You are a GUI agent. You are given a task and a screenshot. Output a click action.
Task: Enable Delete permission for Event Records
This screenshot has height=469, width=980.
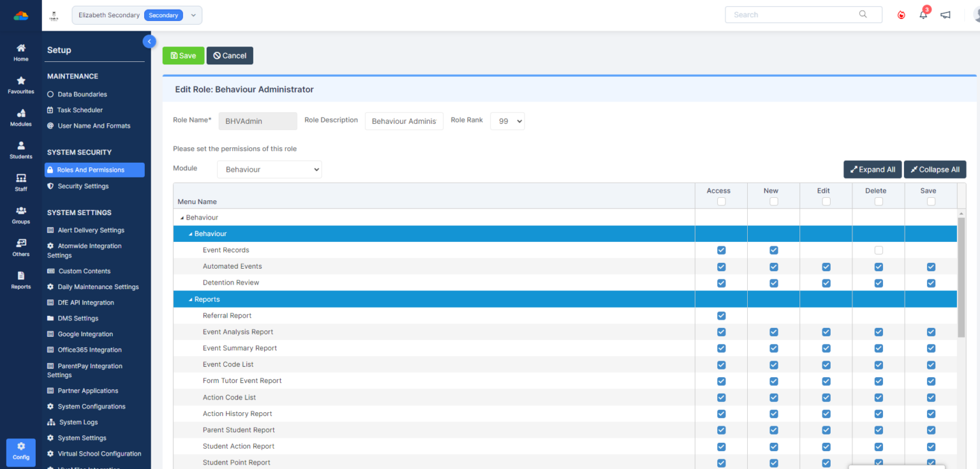(879, 250)
